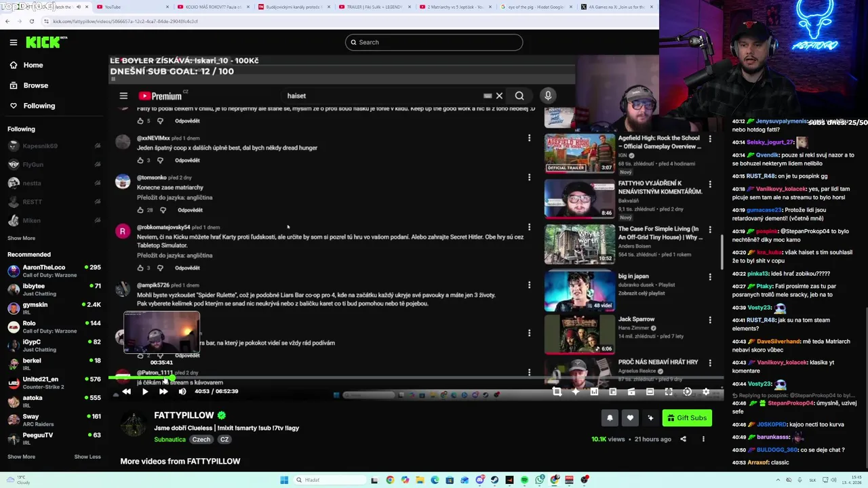Open options for Agefield High video
The height and width of the screenshot is (488, 868).
tap(710, 139)
